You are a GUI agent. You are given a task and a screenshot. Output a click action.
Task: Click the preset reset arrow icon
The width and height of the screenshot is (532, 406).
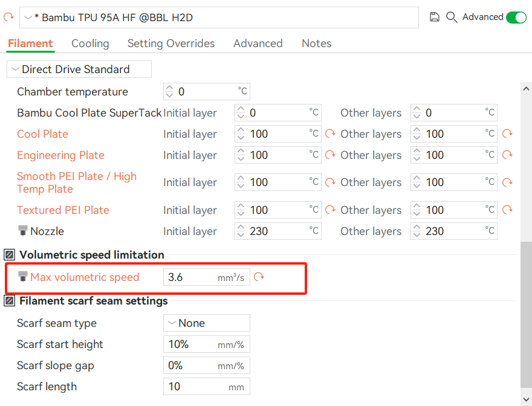8,17
